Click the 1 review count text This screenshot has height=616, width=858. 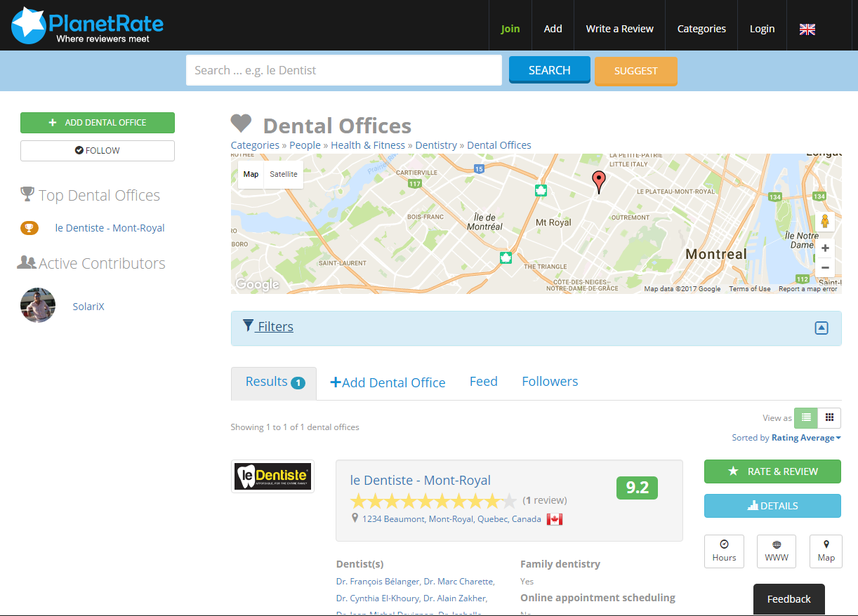pos(545,500)
